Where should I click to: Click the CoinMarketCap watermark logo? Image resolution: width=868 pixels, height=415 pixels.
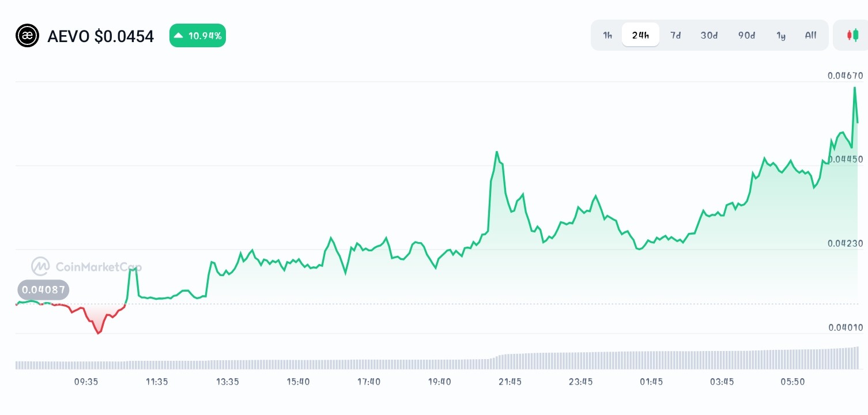86,266
